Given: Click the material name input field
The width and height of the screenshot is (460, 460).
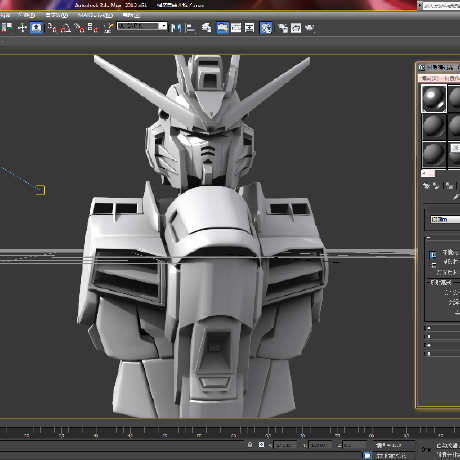Looking at the screenshot, I should coord(445,219).
